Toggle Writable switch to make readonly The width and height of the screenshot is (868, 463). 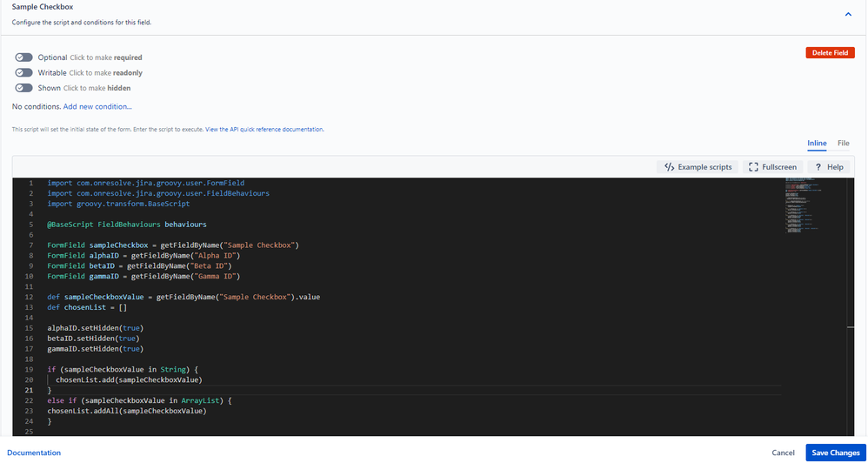pos(23,72)
